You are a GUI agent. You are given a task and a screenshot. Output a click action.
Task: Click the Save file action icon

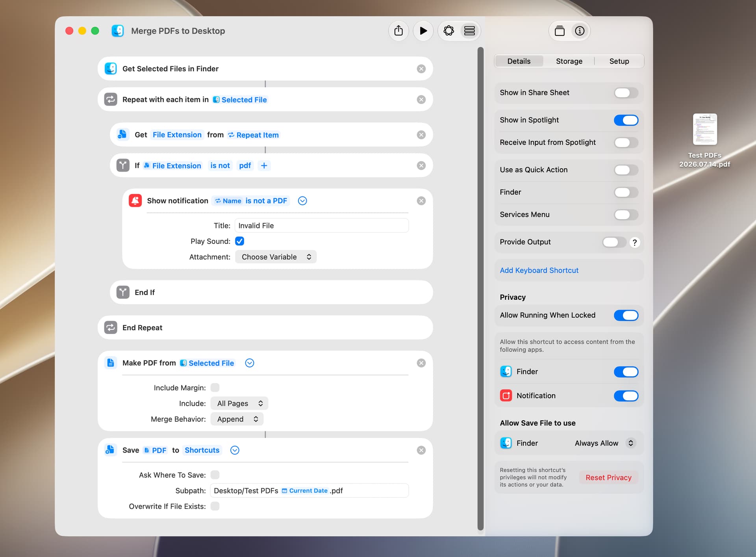[x=110, y=449]
